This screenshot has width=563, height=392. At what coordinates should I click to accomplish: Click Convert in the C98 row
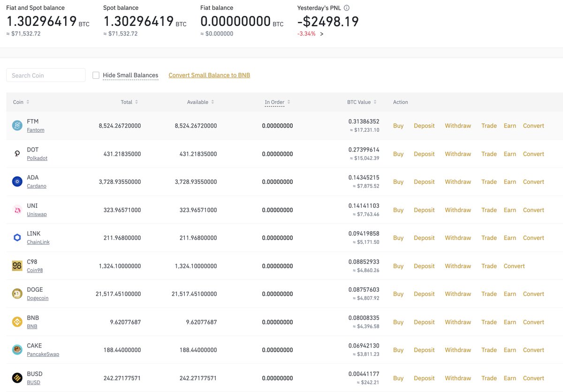(514, 266)
